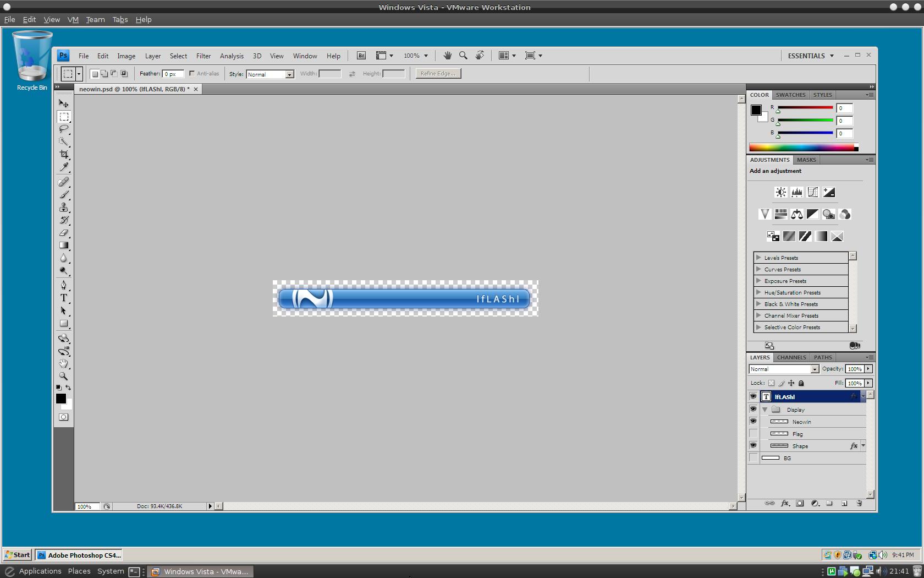Launch Bridge from the application bar
The height and width of the screenshot is (578, 924).
pos(361,56)
